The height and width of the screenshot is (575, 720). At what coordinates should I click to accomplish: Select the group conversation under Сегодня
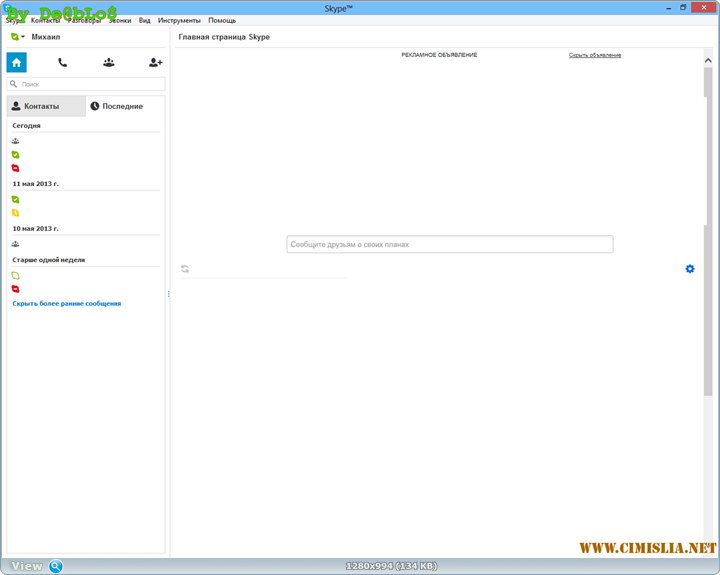click(x=15, y=141)
